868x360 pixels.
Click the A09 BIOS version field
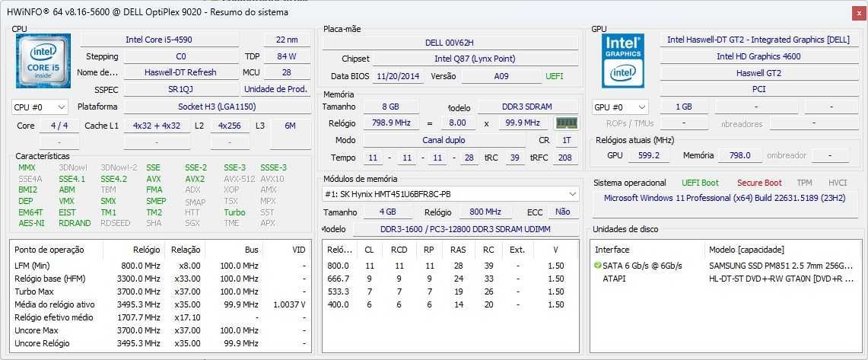tap(501, 76)
